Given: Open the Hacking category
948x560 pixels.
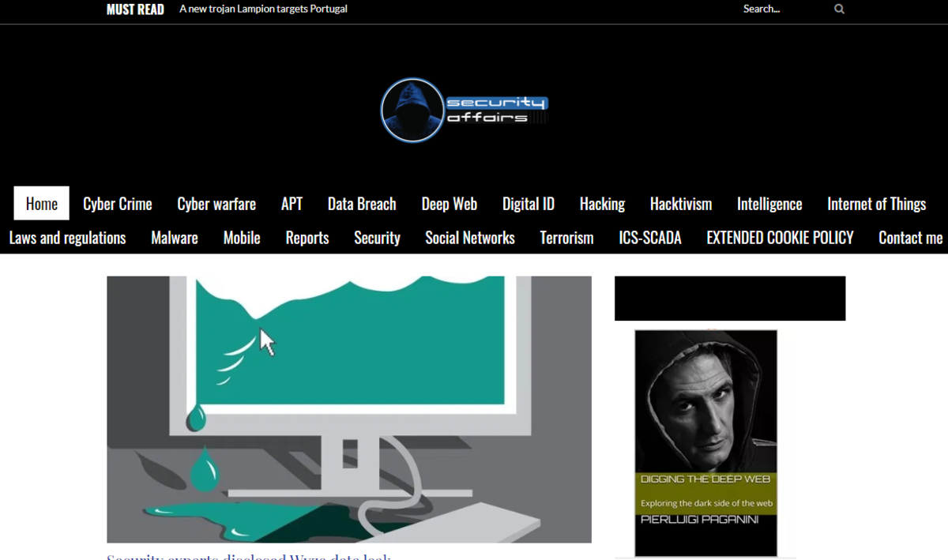Looking at the screenshot, I should click(602, 204).
